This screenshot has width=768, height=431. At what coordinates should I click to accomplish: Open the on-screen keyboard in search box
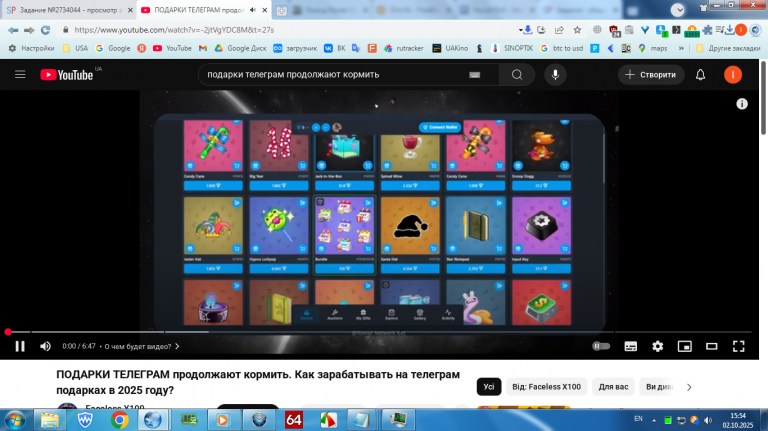point(474,75)
